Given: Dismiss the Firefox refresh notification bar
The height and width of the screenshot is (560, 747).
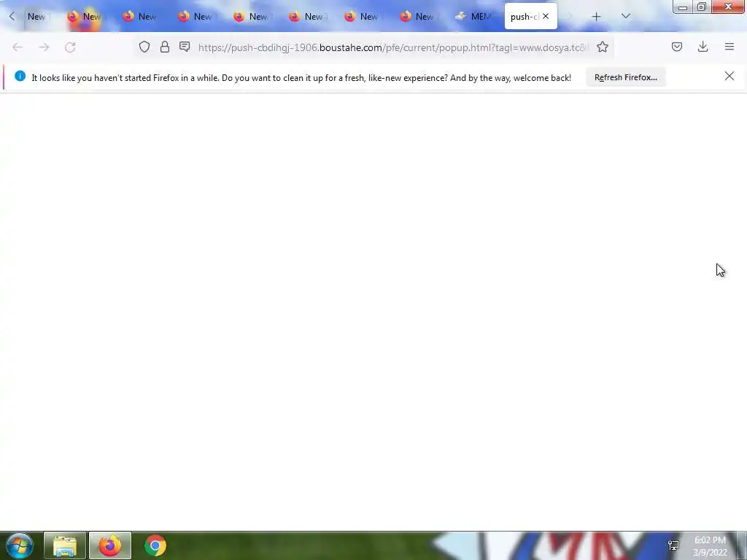Looking at the screenshot, I should 729,76.
